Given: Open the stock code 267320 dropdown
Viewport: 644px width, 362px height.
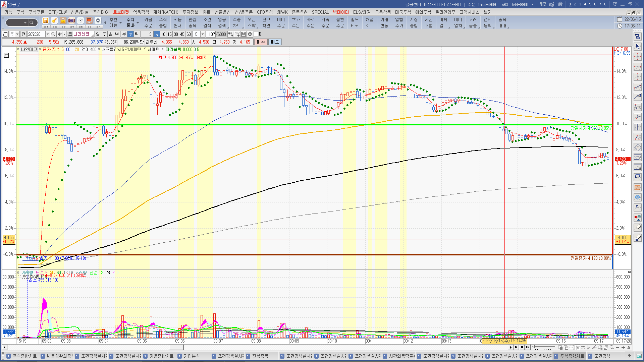Looking at the screenshot, I should coord(47,34).
